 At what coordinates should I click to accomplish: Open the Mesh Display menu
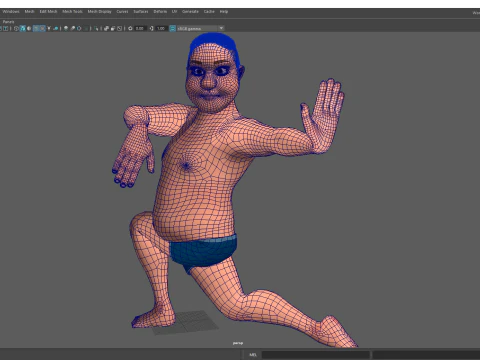point(99,12)
